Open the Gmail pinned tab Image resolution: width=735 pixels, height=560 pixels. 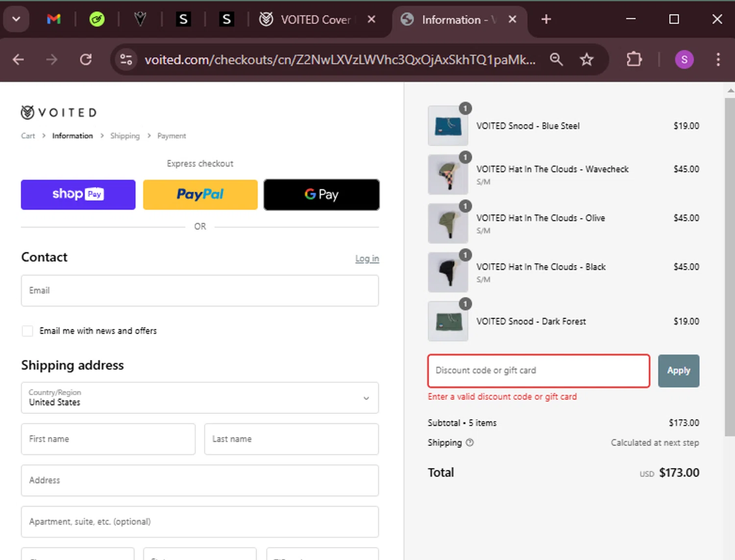click(x=54, y=20)
